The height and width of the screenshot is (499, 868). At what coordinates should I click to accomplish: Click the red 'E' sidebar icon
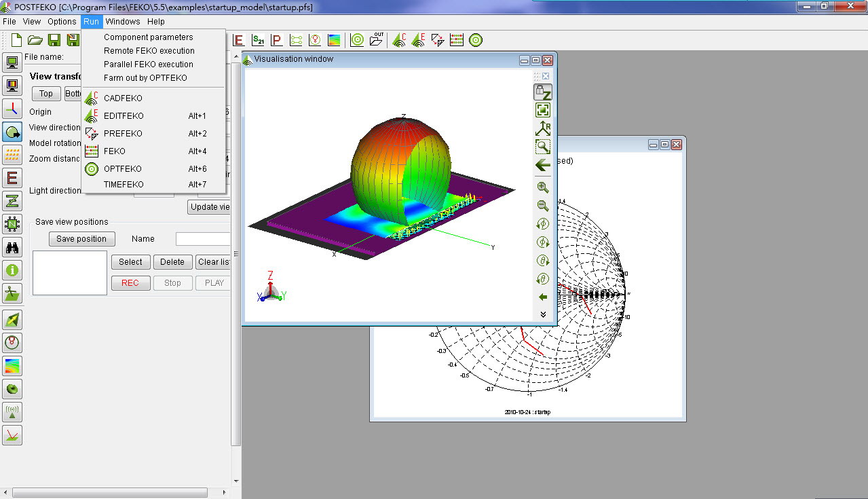tap(12, 178)
